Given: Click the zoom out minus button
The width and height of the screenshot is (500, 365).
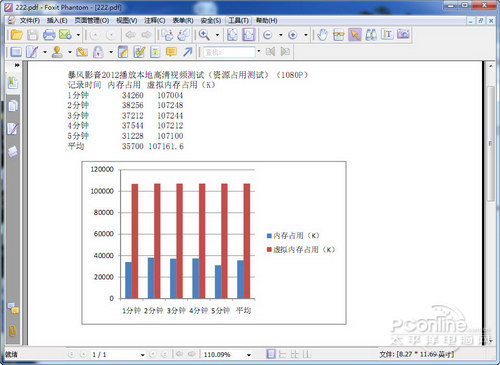Looking at the screenshot, I should (267, 35).
